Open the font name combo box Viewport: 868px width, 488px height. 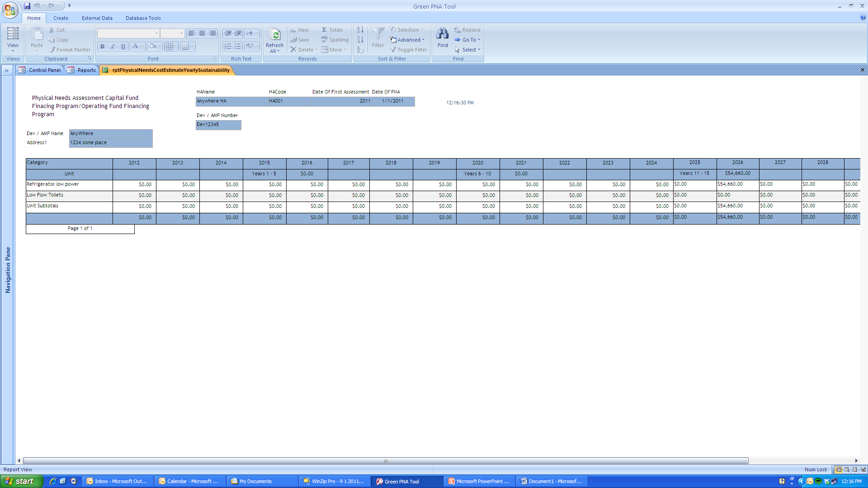click(128, 33)
